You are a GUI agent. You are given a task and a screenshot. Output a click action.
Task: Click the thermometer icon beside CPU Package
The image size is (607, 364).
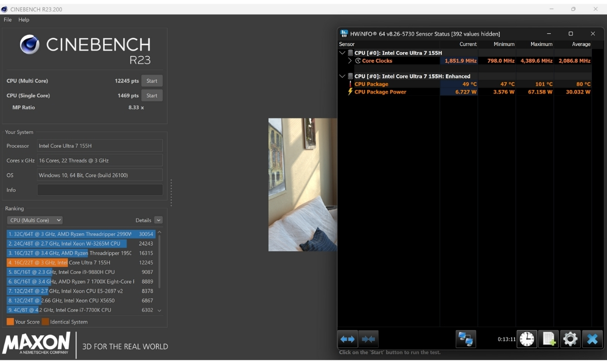(350, 84)
